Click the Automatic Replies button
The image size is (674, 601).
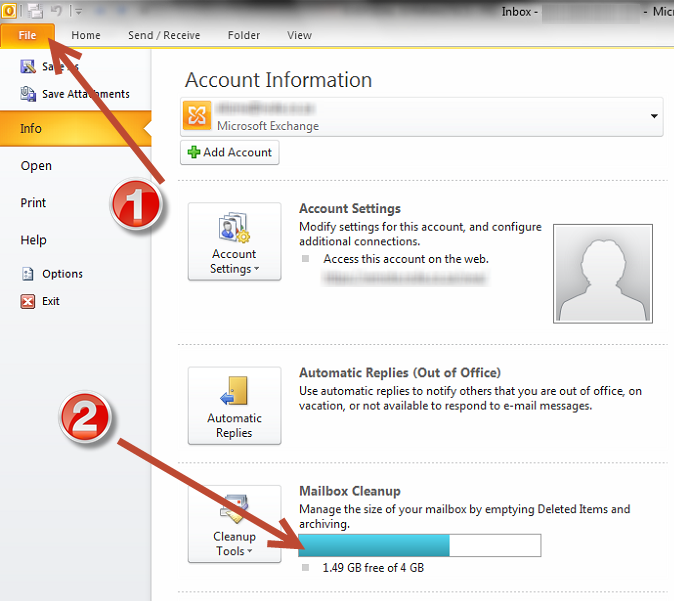click(x=234, y=405)
